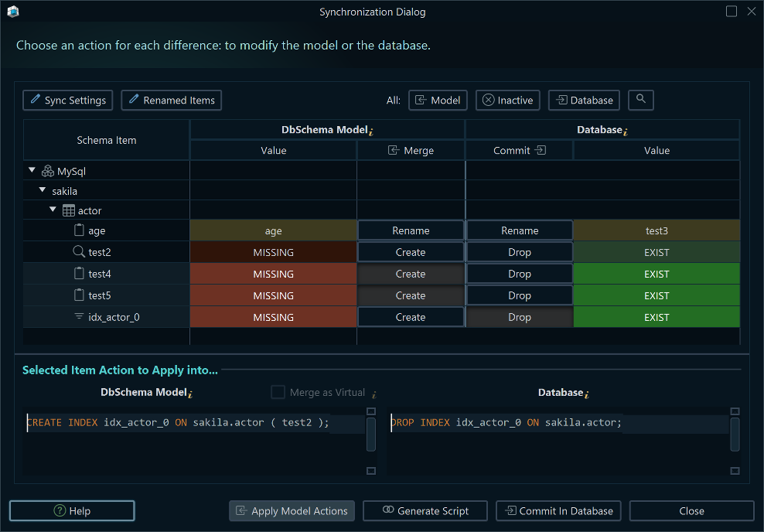Enable the Merge as Virtual checkbox
Image resolution: width=764 pixels, height=532 pixels.
pyautogui.click(x=278, y=393)
